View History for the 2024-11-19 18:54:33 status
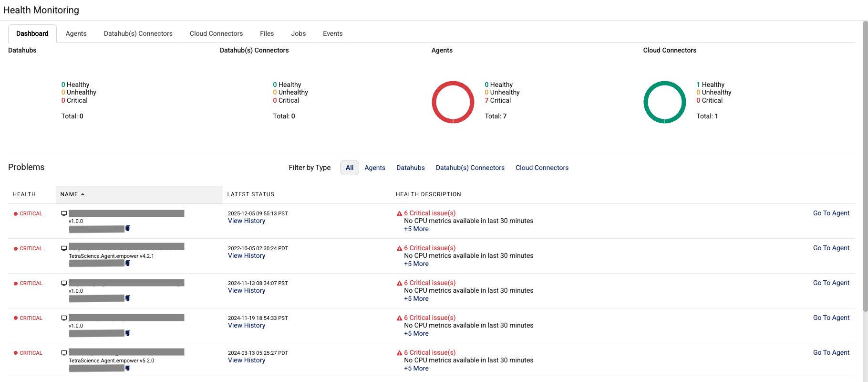 point(247,325)
